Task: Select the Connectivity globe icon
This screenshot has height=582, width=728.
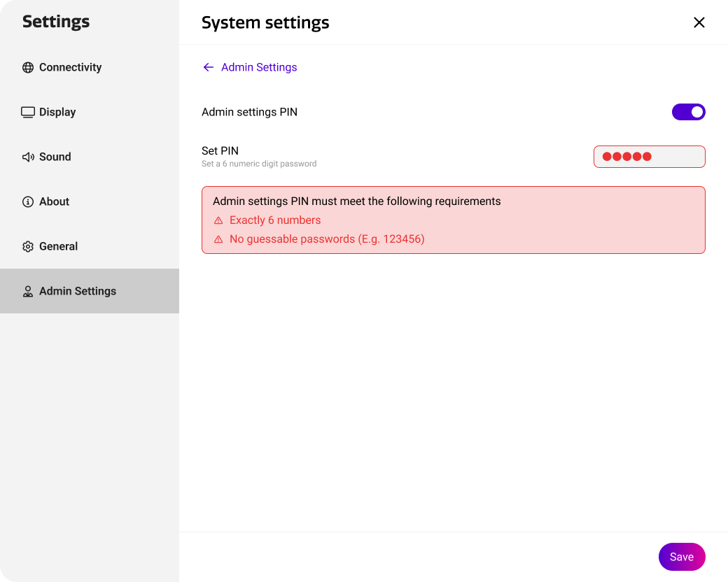Action: (x=28, y=67)
